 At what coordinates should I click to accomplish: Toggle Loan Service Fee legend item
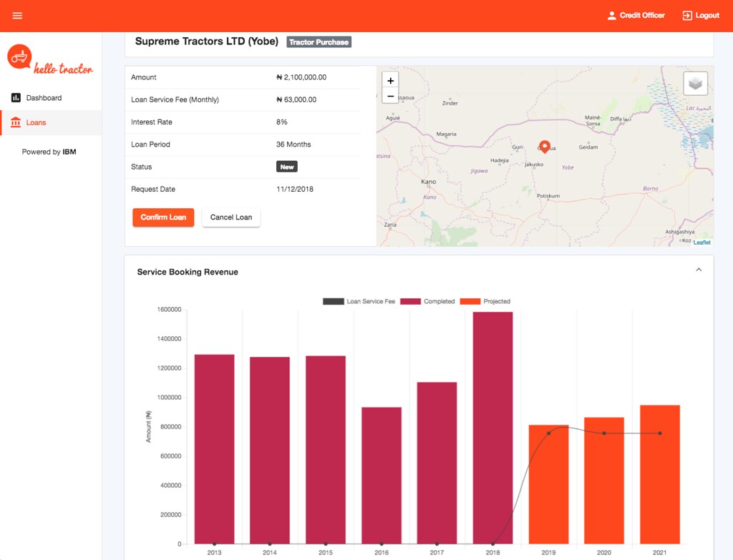(359, 301)
